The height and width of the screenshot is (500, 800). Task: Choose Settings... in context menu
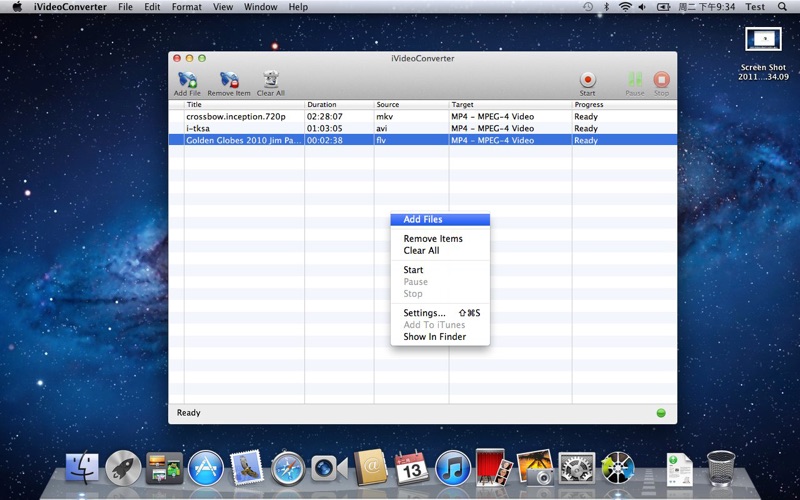pos(440,313)
